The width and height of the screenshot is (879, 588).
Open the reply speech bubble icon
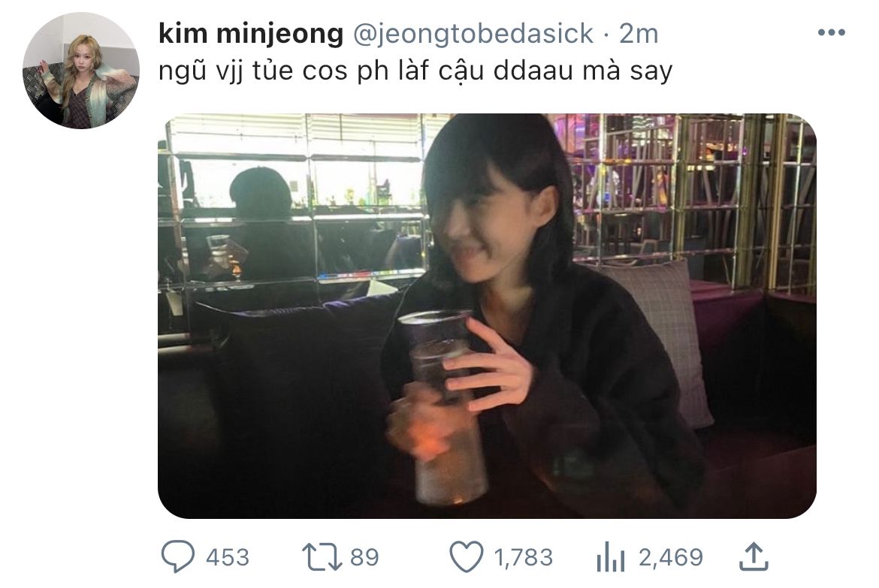[x=178, y=556]
